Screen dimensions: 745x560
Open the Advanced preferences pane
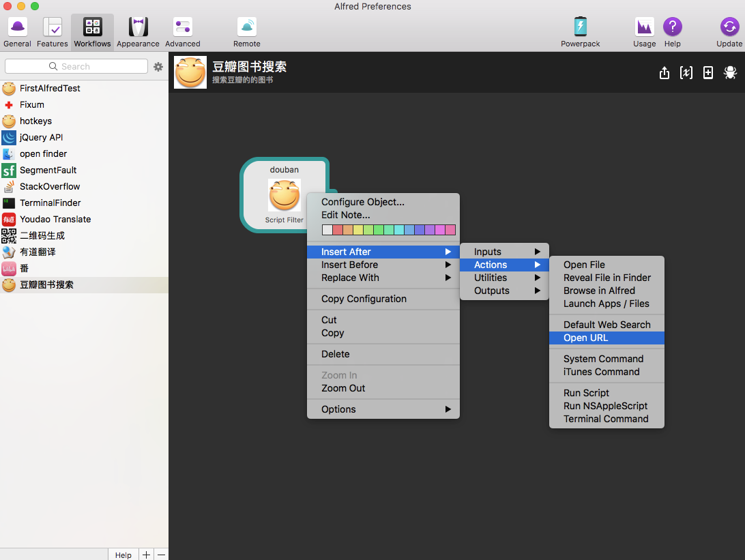tap(182, 32)
